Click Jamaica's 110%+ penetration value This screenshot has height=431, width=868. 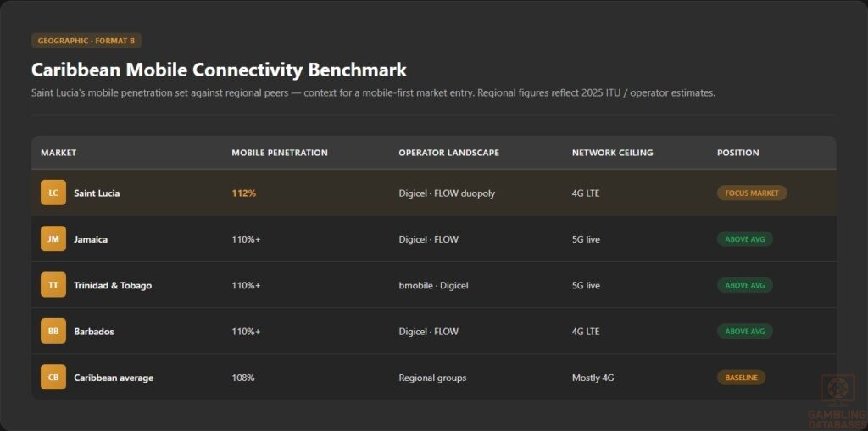[x=247, y=239]
